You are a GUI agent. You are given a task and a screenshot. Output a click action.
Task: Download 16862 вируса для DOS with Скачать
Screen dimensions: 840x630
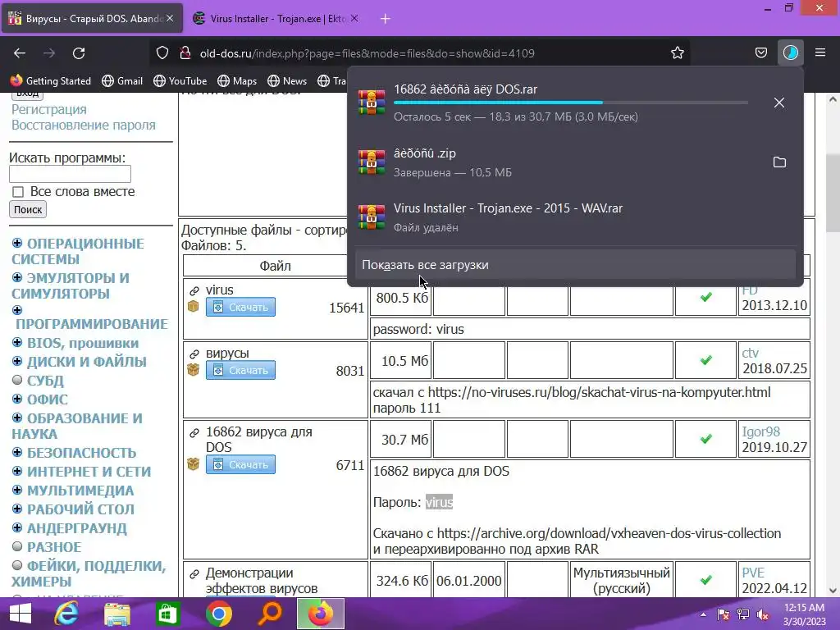point(240,464)
